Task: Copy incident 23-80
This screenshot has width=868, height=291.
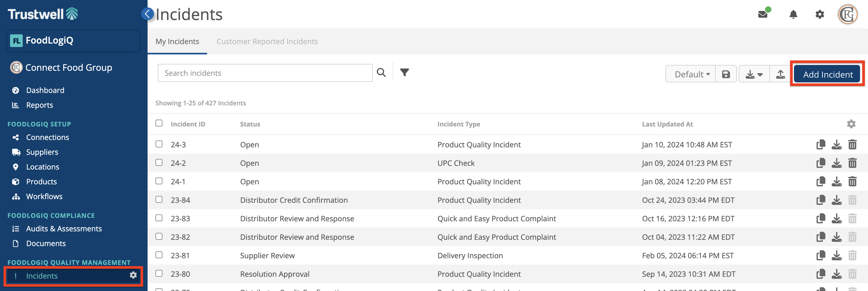Action: 821,274
